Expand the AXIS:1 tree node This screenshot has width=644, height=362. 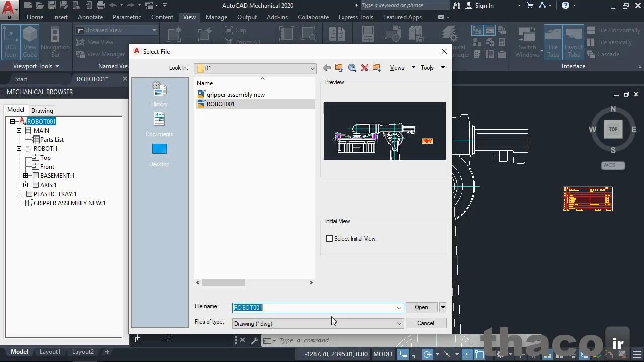click(x=26, y=185)
